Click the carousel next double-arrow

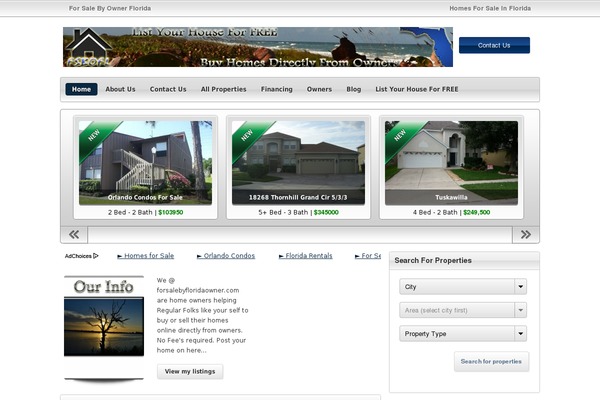pos(526,234)
